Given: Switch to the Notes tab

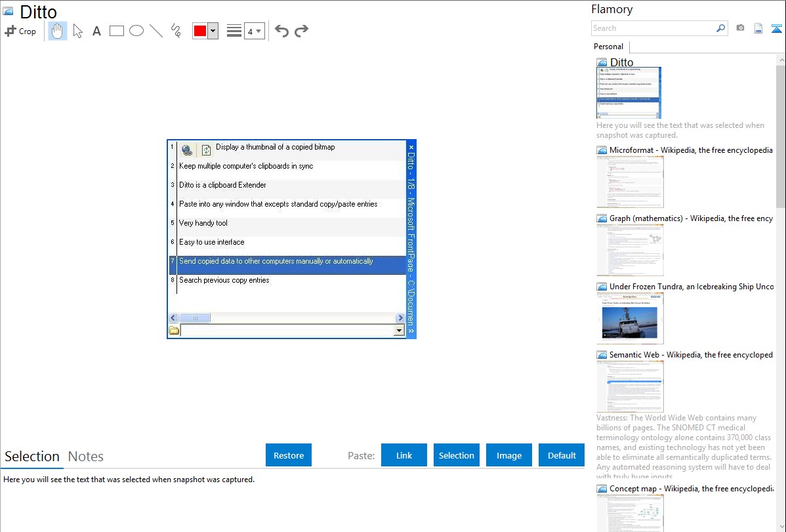Looking at the screenshot, I should pos(86,457).
